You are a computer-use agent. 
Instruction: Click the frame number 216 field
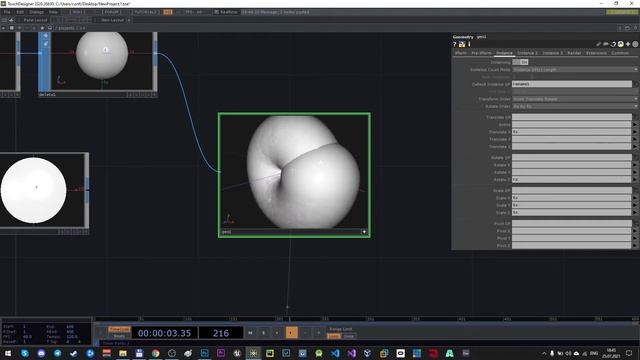[221, 333]
